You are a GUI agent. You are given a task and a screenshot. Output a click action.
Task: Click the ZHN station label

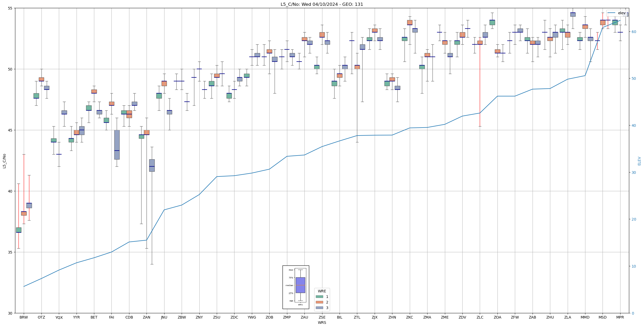[x=392, y=317]
